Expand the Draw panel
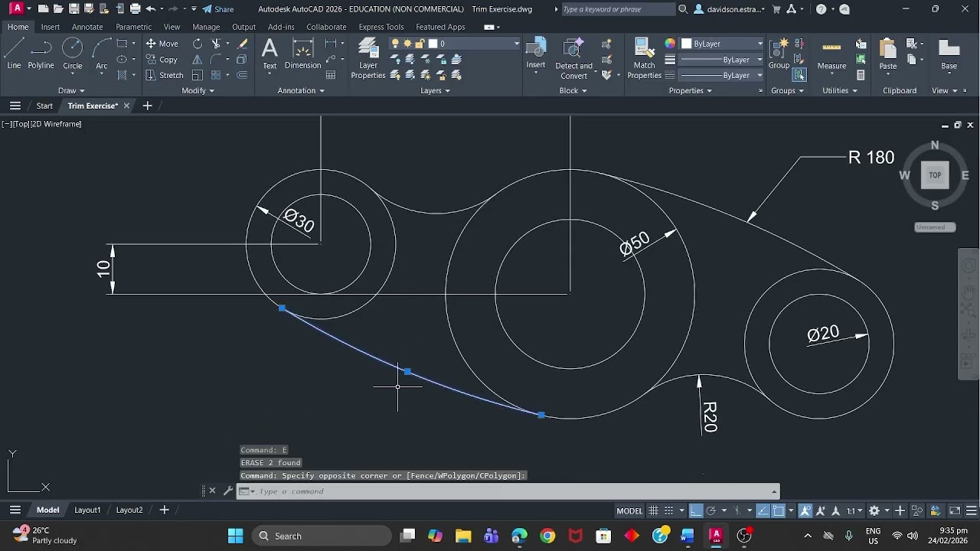Image resolution: width=980 pixels, height=551 pixels. coord(72,90)
